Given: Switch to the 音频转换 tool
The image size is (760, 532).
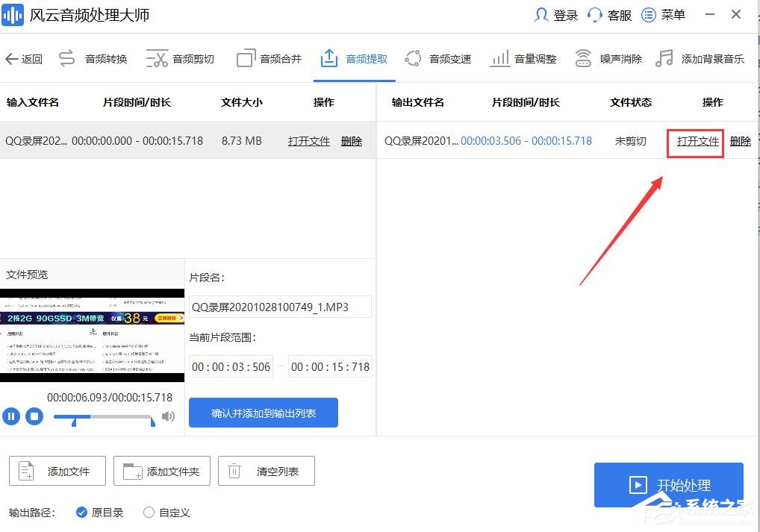Looking at the screenshot, I should point(105,59).
